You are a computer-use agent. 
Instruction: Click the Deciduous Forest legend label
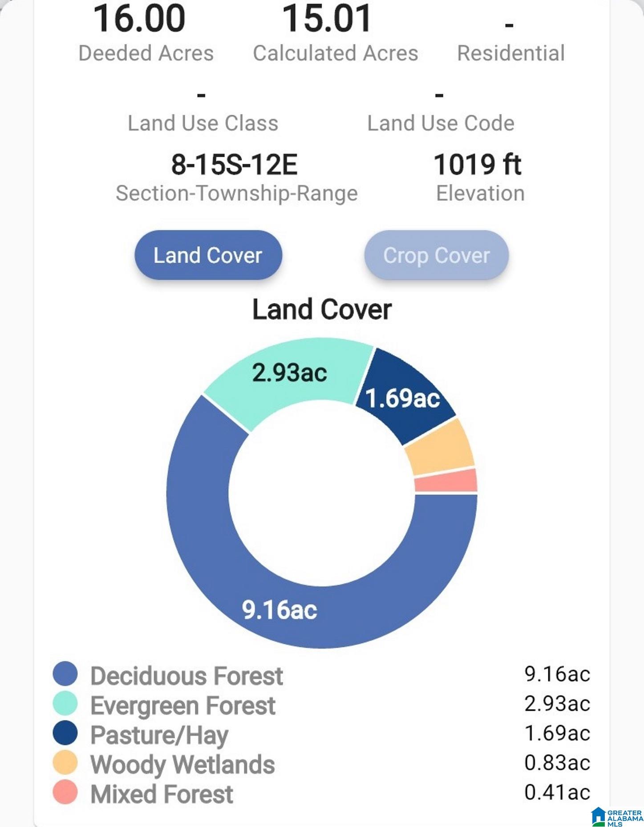pos(186,676)
